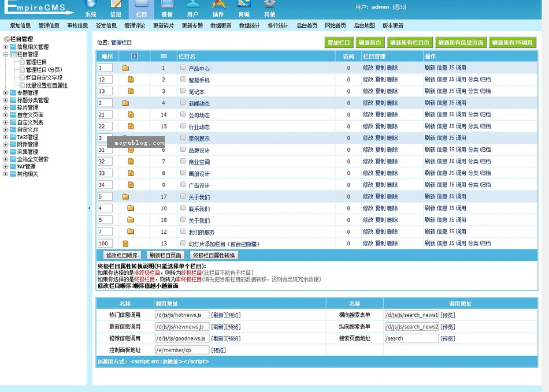This screenshot has height=392, width=549.
Task: Focus the 热门信息调用 address input field
Action: [181, 315]
